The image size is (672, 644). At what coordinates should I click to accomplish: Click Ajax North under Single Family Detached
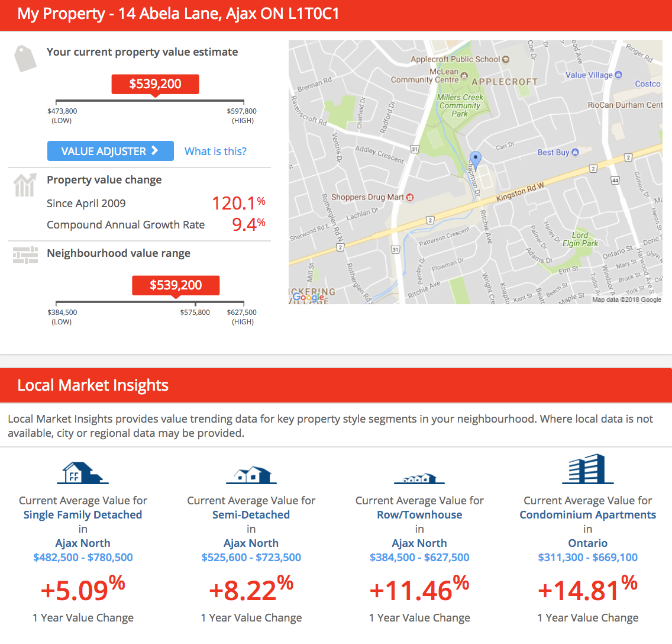click(x=83, y=543)
